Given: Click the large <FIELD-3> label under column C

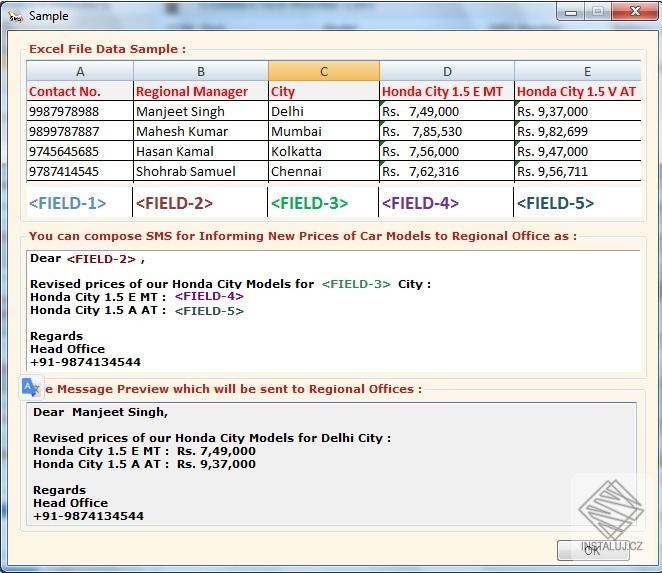Looking at the screenshot, I should [x=309, y=203].
